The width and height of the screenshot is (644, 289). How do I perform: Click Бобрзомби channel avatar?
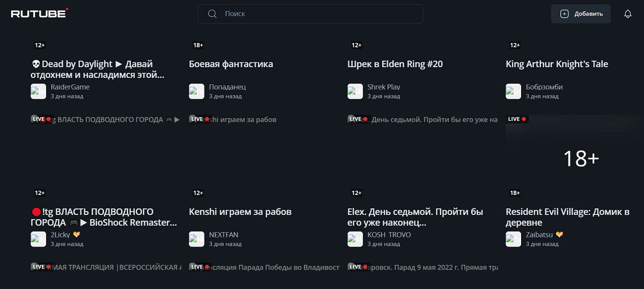[x=513, y=91]
